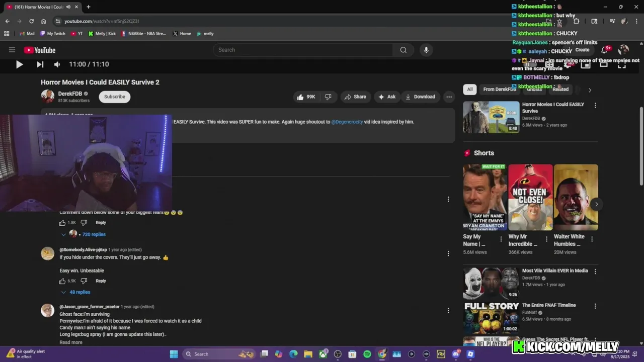Open options menu for Say My Name short

[x=501, y=239]
